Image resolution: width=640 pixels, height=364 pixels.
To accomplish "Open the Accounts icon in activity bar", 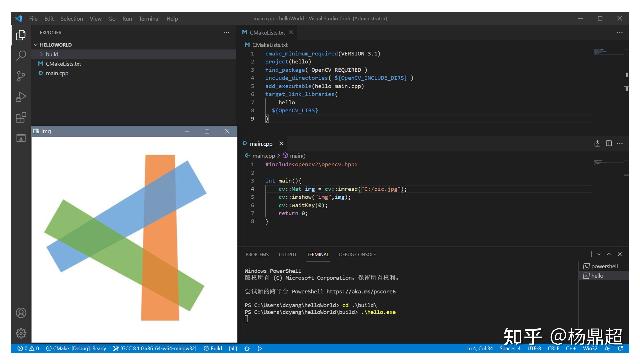I will [x=21, y=313].
